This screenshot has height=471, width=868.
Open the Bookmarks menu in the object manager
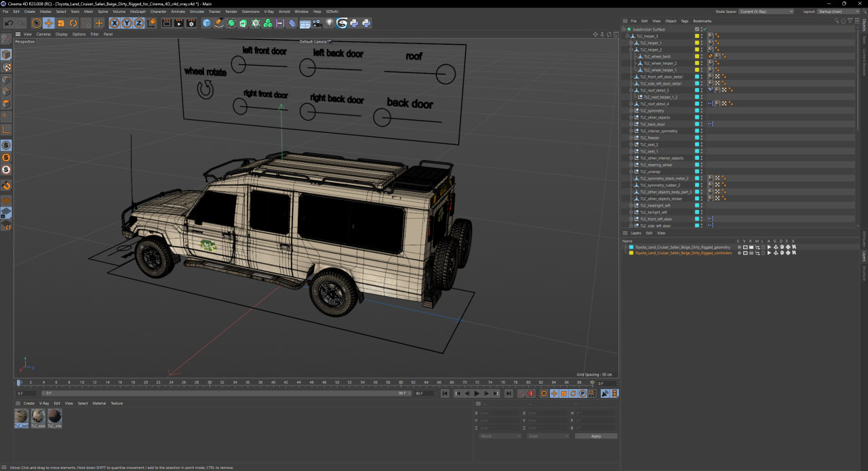point(703,21)
